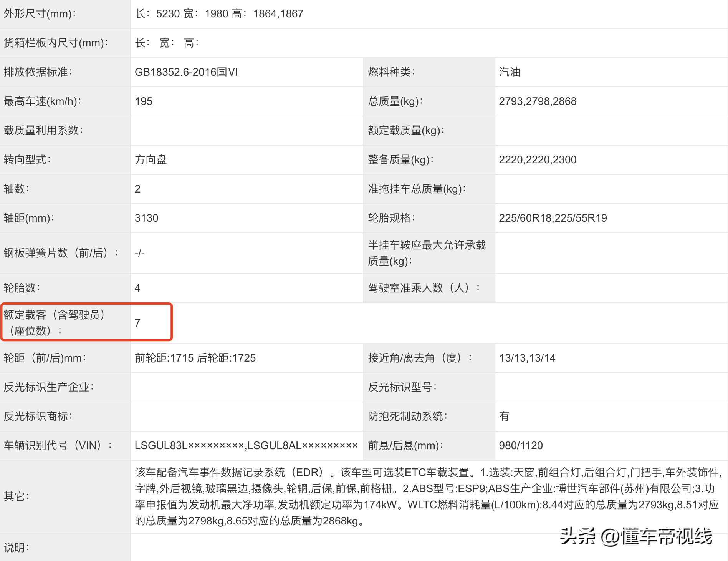Select the 总质量(kg) label
Screen dimensions: 728x561
[x=395, y=101]
